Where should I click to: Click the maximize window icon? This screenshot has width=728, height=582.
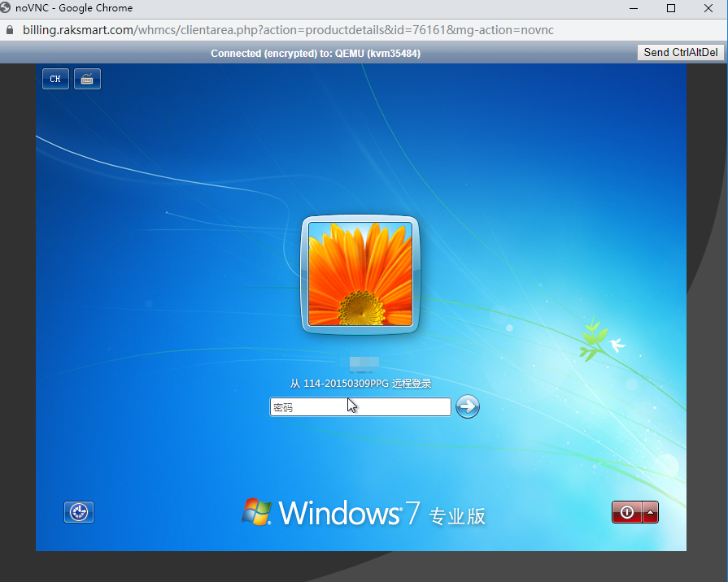(x=670, y=8)
